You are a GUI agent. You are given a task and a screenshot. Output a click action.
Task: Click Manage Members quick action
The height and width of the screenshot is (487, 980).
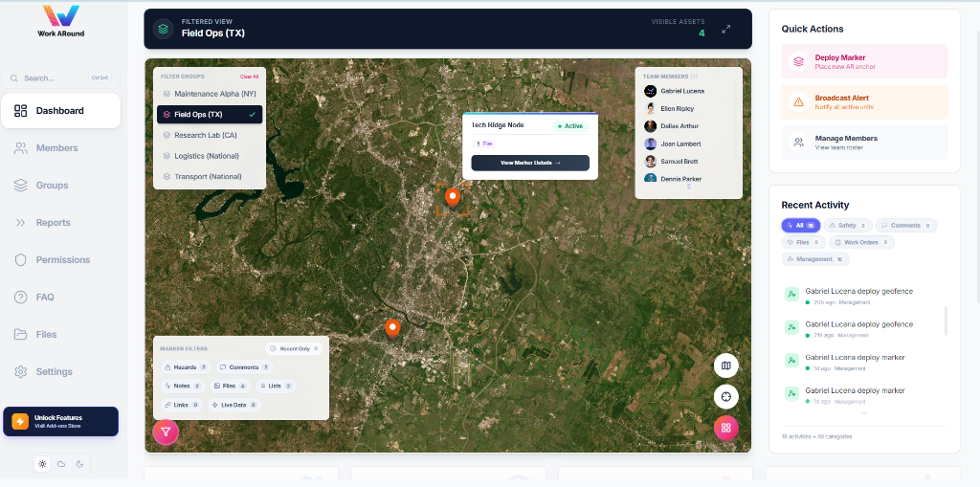pyautogui.click(x=864, y=143)
